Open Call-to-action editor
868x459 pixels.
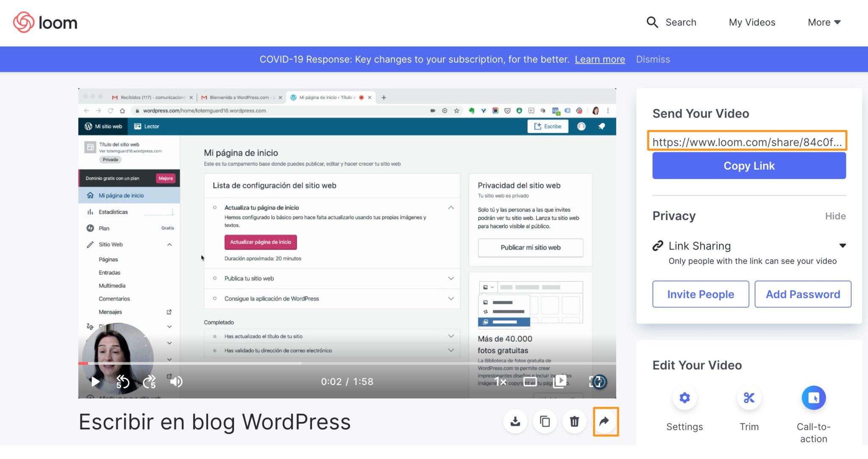pos(813,398)
